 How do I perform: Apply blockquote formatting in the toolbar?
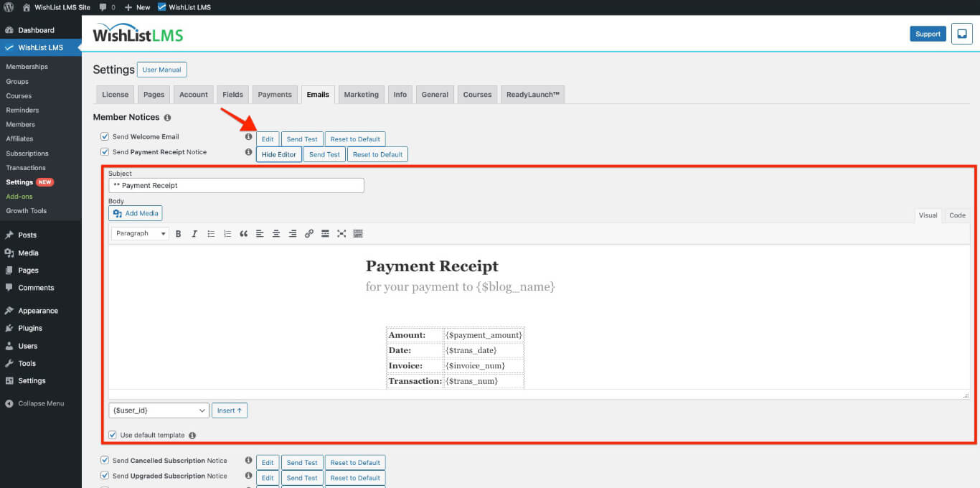coord(243,233)
